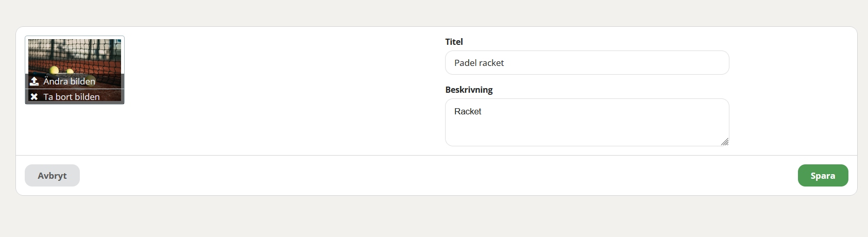Place cursor in the text 'Padel racket'
This screenshot has width=868, height=237.
[x=479, y=63]
